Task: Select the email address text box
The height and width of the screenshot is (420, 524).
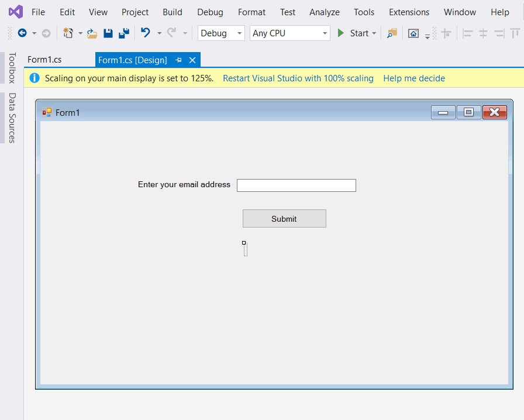Action: (297, 185)
